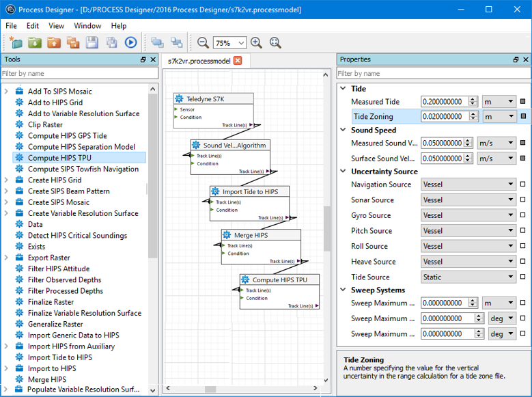Click the Zoom out magnifier icon

click(203, 42)
